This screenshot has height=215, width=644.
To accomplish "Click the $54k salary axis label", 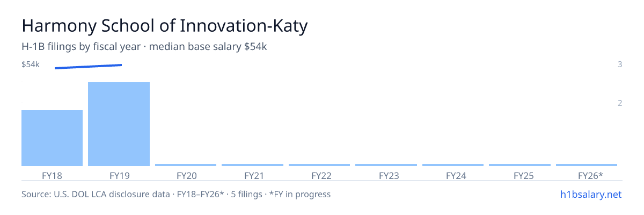I will click(x=31, y=64).
